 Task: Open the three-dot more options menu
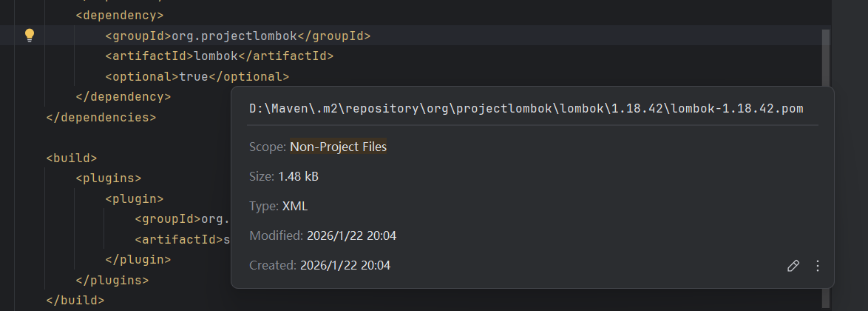[x=818, y=266]
